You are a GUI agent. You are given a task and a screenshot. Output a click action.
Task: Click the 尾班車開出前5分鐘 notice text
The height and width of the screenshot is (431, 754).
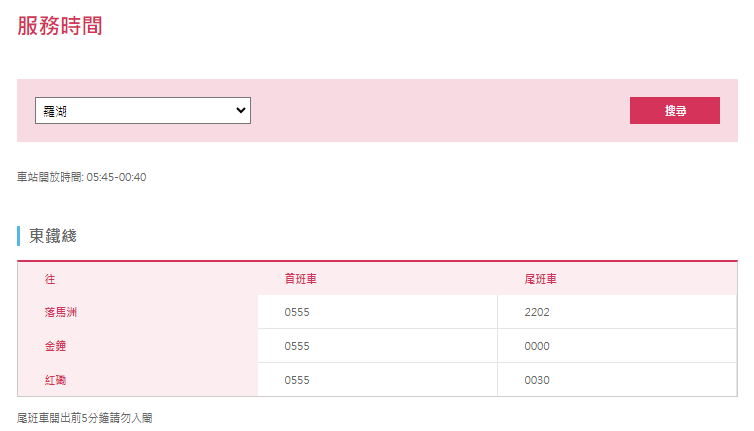tap(85, 418)
